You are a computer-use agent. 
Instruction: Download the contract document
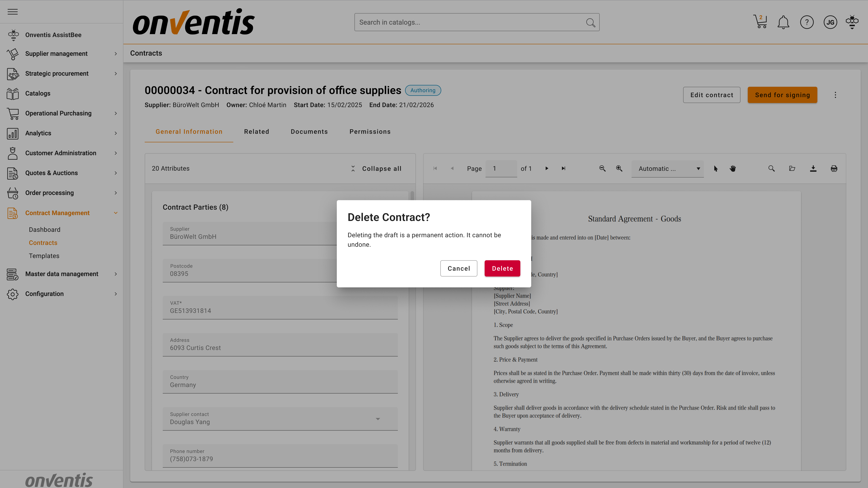pyautogui.click(x=813, y=168)
